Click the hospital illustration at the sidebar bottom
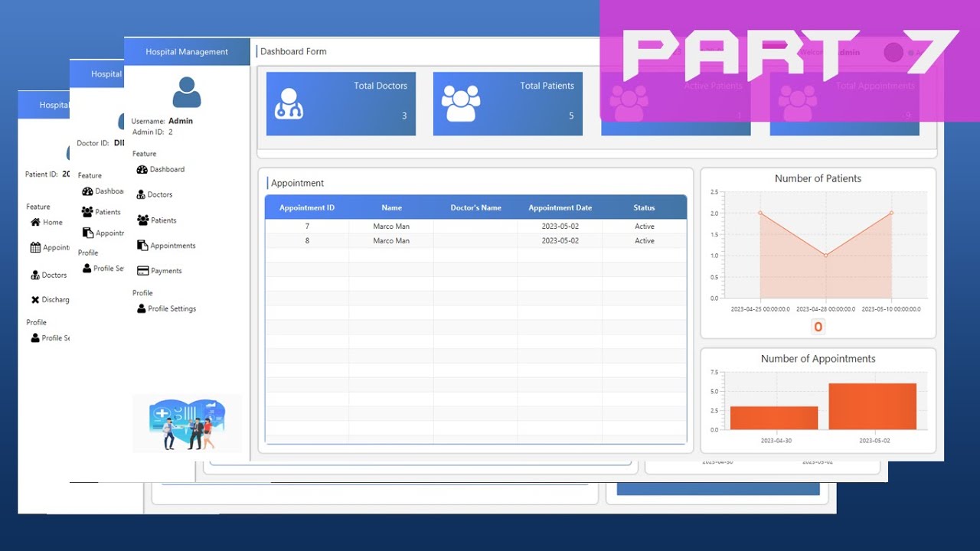The height and width of the screenshot is (551, 980). coord(187,423)
